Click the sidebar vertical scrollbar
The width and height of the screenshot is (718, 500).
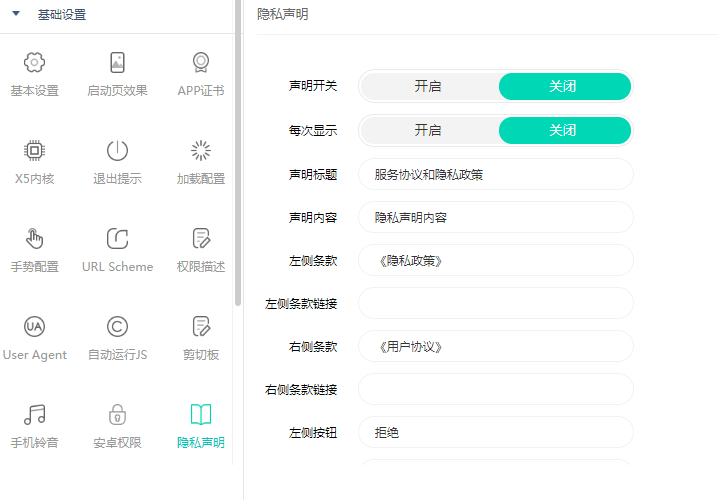[238, 153]
